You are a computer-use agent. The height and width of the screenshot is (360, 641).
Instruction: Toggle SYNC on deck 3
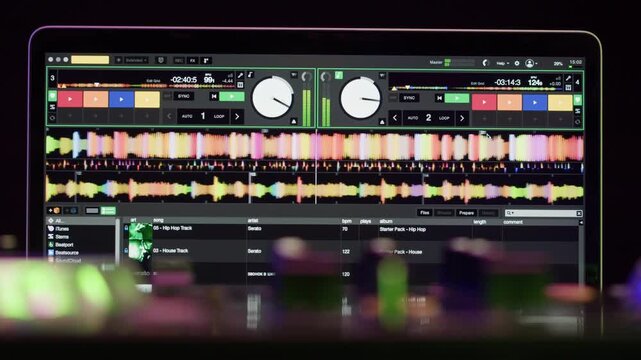click(184, 96)
